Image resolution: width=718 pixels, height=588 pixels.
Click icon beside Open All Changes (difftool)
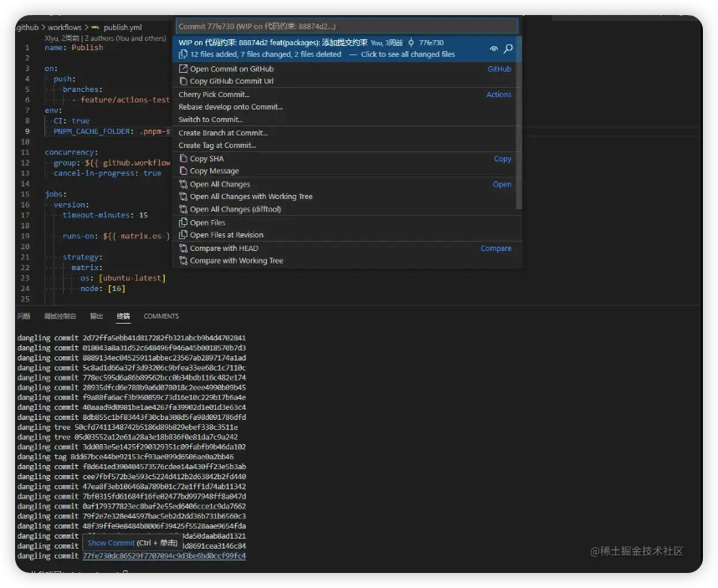point(183,209)
